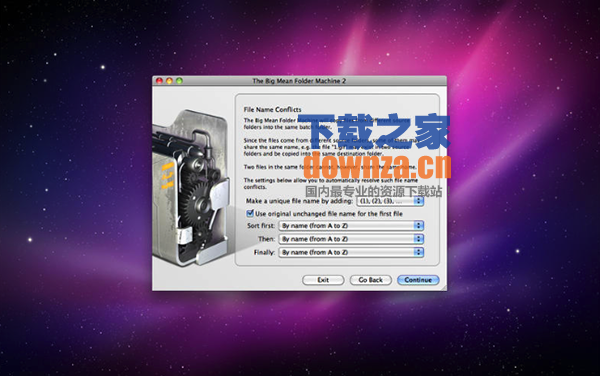Close the Big Mean Folder Machine window
Screen dimensions: 600x376
(x=159, y=81)
